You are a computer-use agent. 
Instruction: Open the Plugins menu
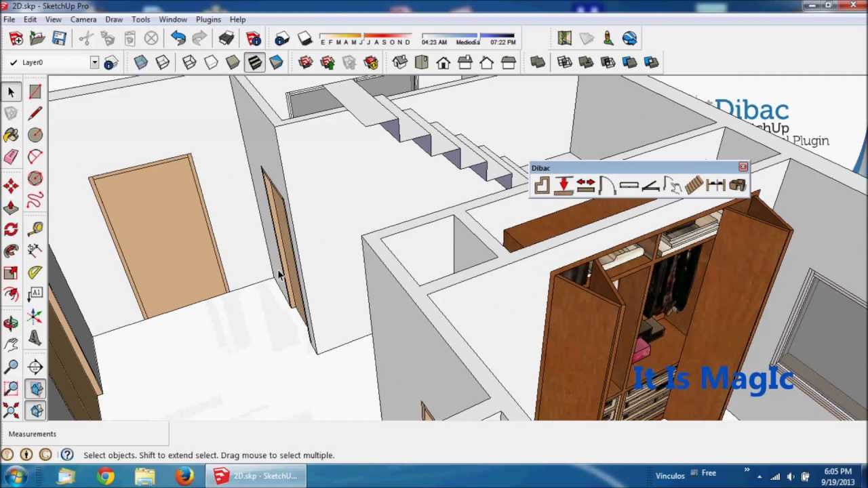click(x=208, y=20)
